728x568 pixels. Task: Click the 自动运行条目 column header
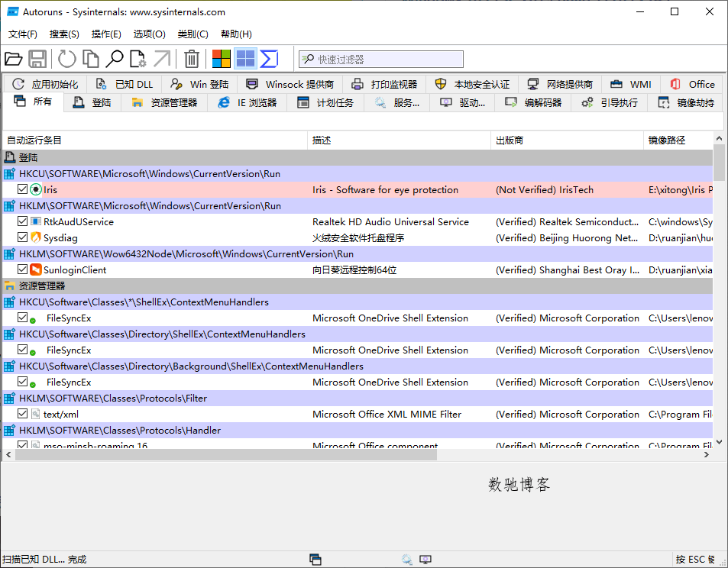154,140
